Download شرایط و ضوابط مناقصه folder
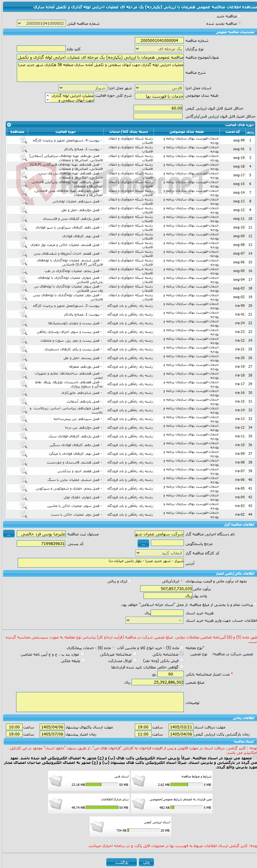The height and width of the screenshot is (868, 257). tap(138, 781)
